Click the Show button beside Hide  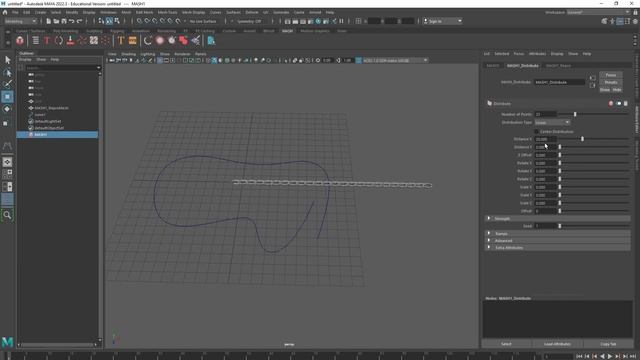pos(604,90)
